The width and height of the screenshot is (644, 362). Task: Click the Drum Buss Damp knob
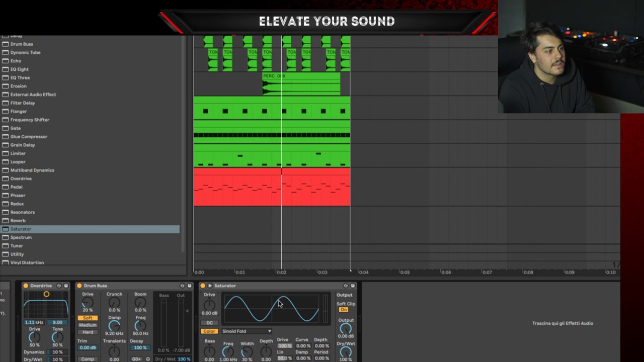tap(114, 326)
